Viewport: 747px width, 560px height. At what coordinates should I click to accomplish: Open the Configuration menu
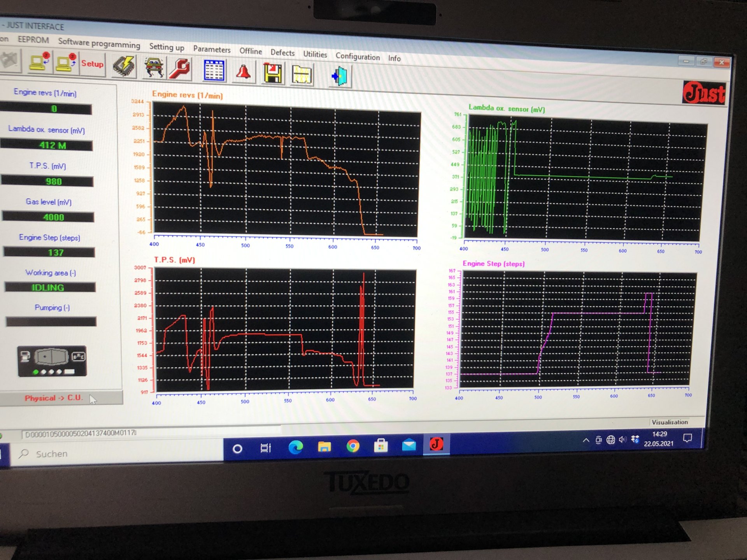[358, 57]
